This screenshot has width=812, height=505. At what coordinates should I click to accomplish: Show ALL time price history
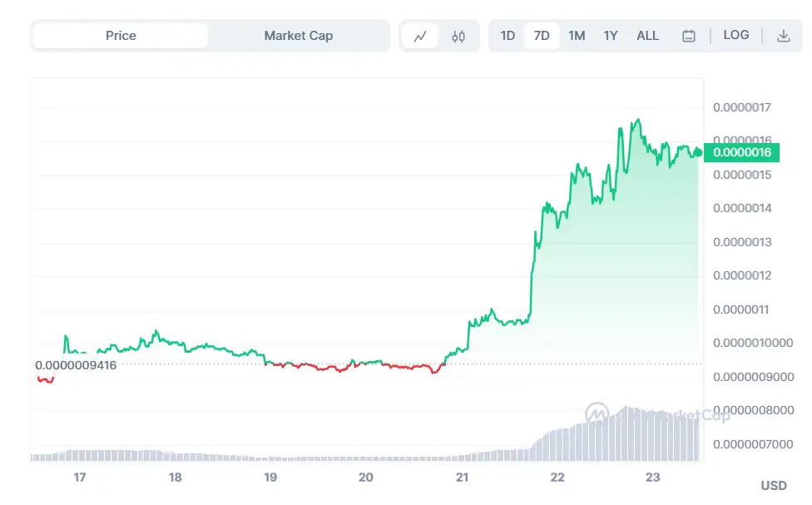click(647, 36)
